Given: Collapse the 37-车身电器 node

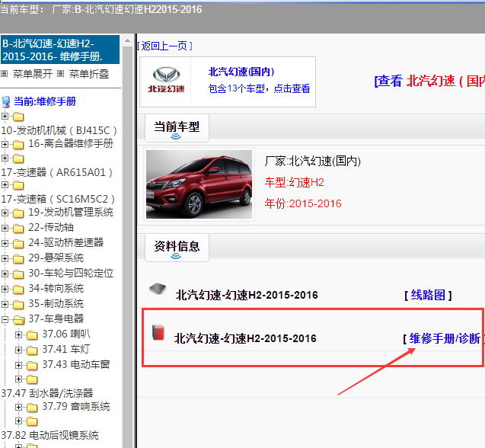Looking at the screenshot, I should click(x=5, y=319).
